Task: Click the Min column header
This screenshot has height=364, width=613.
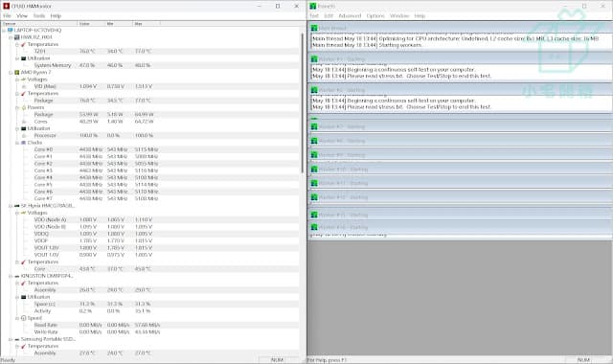Action: [x=119, y=24]
